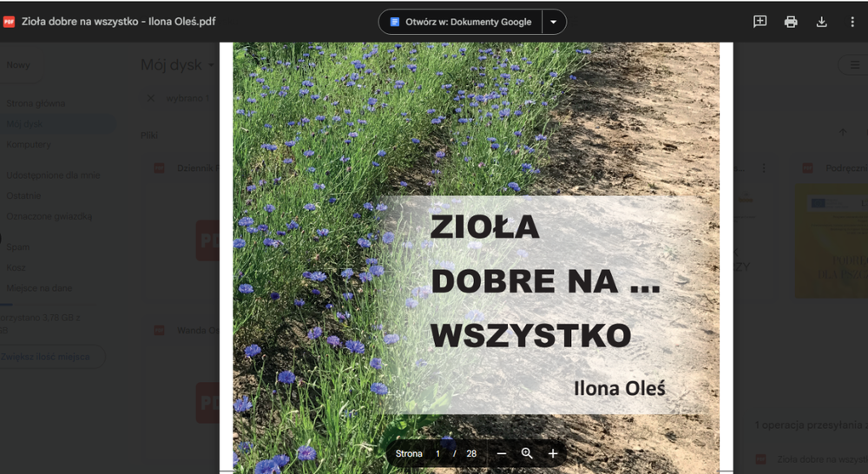Open 'Strona główna' in Drive sidebar
This screenshot has height=474, width=868.
click(x=36, y=103)
